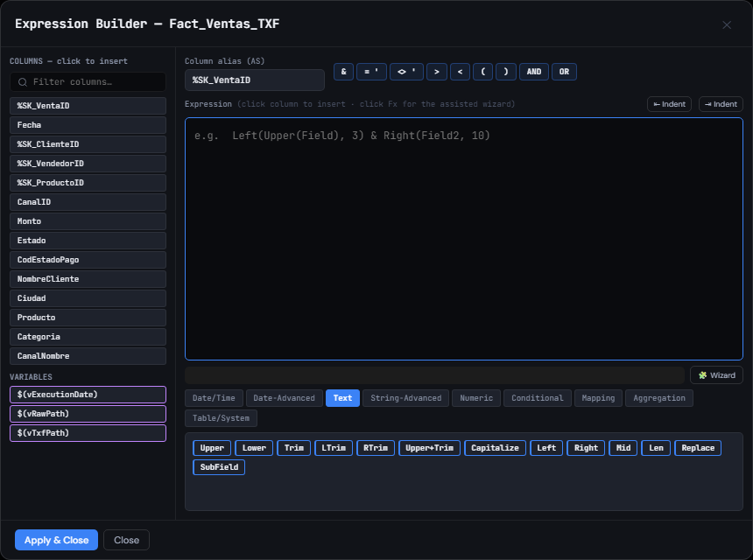
Task: Insert the RTrim function
Action: [x=376, y=448]
